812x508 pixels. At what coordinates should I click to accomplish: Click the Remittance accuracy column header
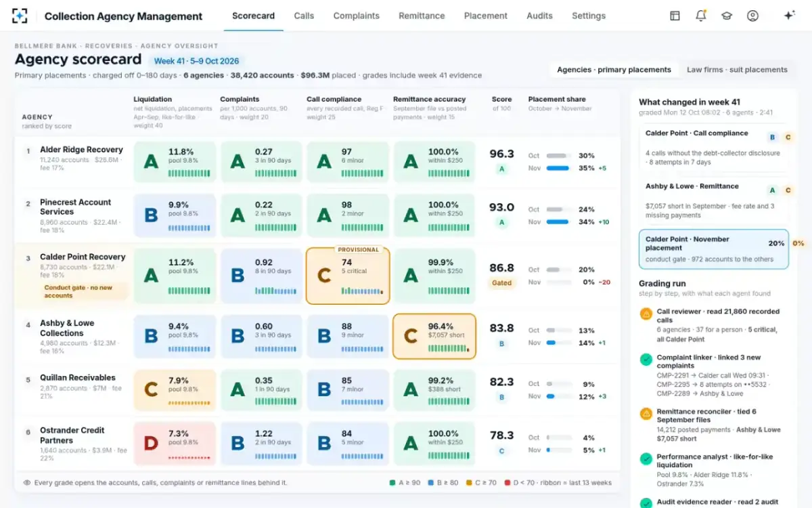430,99
